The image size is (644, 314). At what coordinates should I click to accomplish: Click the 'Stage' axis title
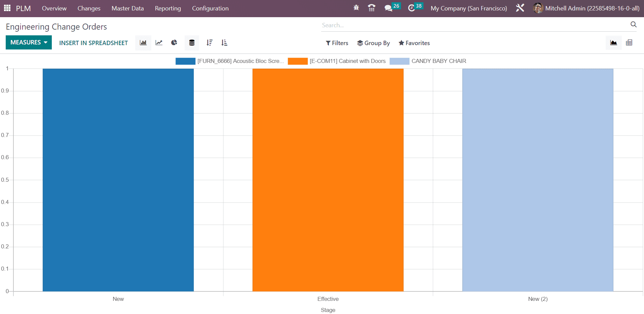(328, 310)
